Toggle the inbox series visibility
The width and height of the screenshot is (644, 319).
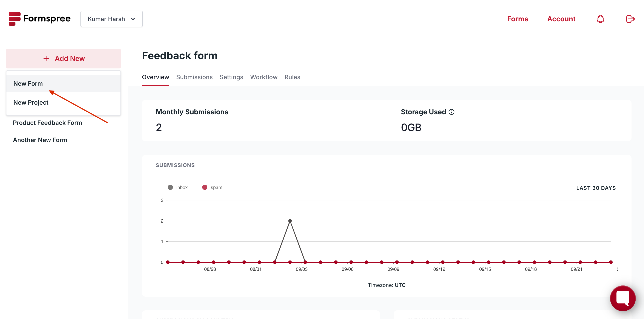177,187
